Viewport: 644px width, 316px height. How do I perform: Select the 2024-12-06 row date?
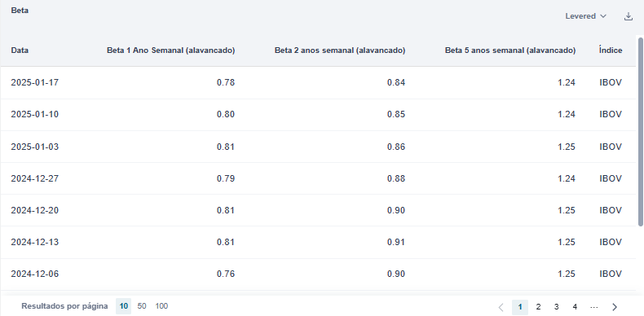coord(35,274)
